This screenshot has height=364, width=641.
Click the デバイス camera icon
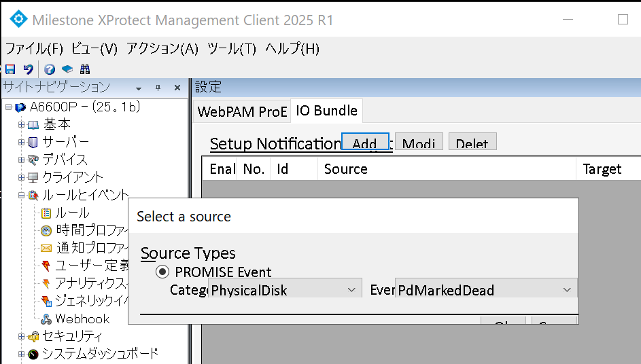33,160
